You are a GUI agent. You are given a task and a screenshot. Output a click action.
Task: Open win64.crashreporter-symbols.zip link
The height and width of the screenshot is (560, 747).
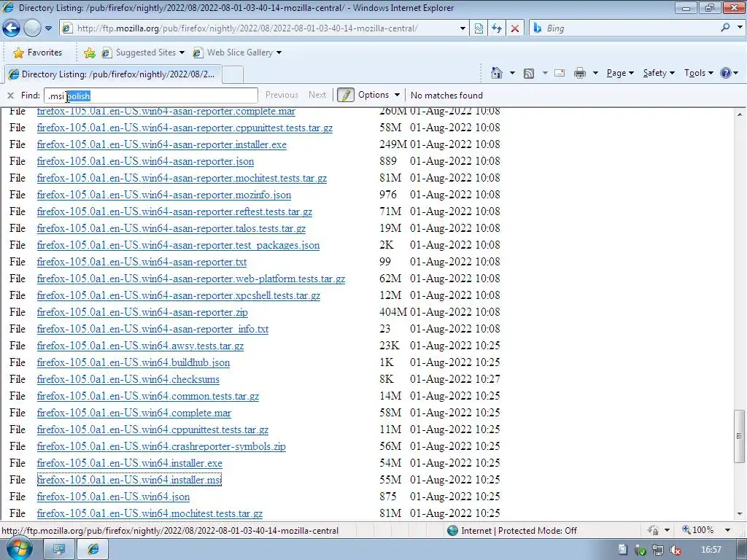(x=161, y=446)
